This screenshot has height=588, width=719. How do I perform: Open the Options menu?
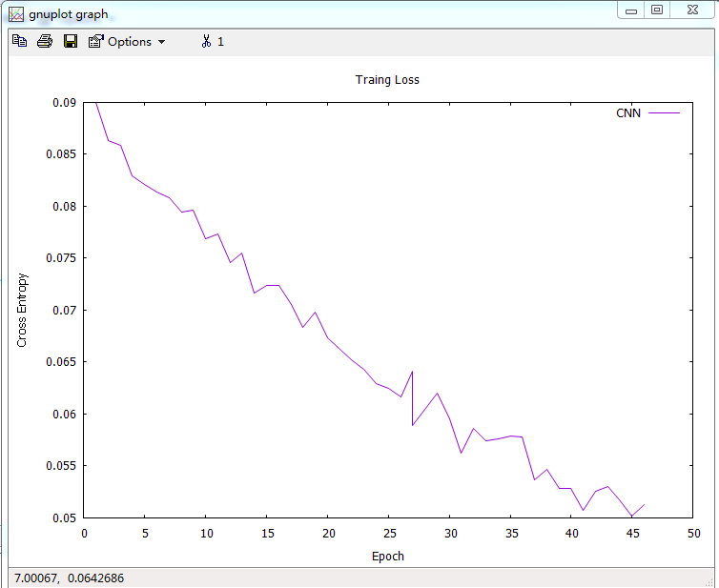[x=126, y=42]
